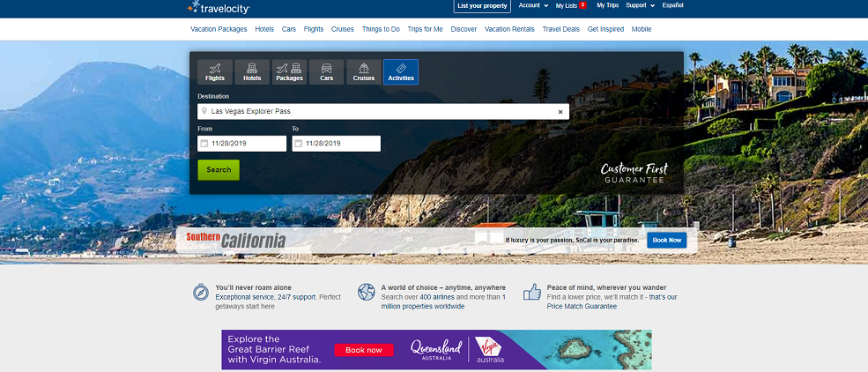The height and width of the screenshot is (372, 868).
Task: Open the From date calendar icon
Action: tap(204, 144)
